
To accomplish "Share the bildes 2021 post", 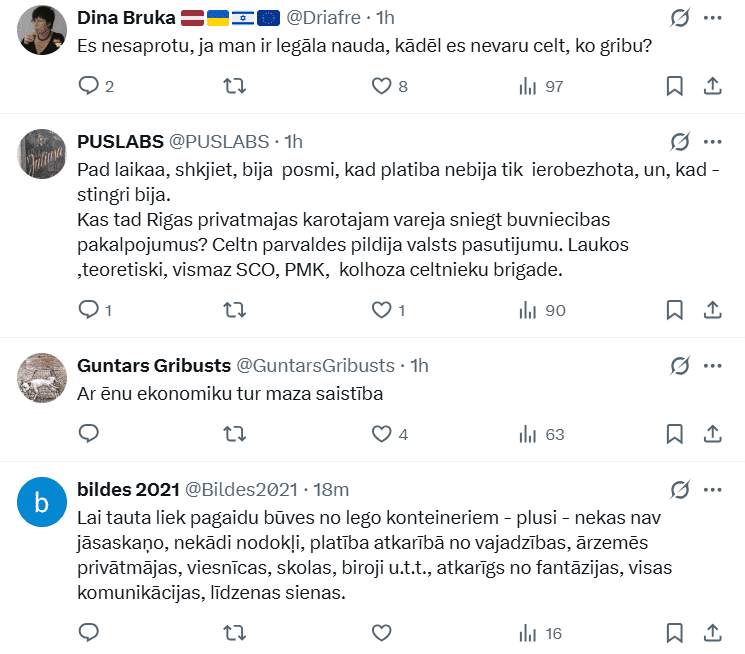I will point(713,633).
